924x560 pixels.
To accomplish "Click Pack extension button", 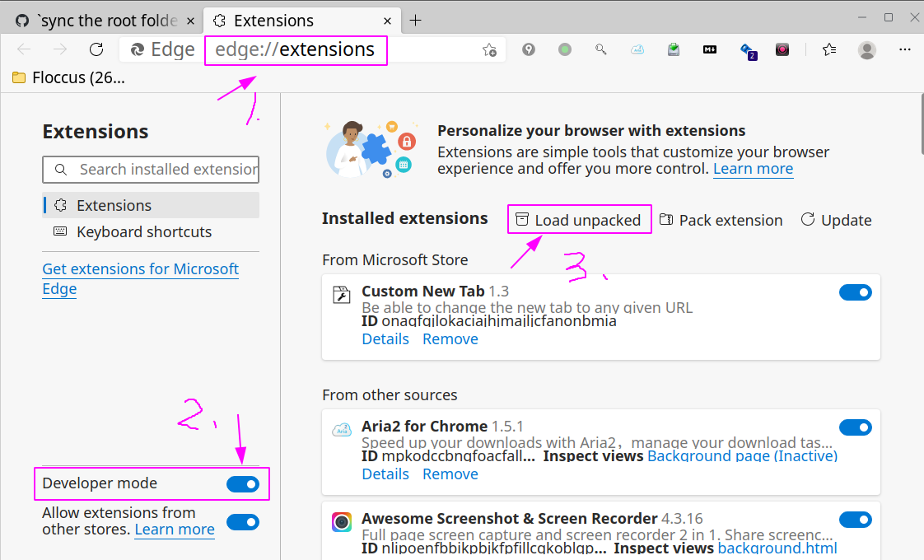I will click(721, 221).
